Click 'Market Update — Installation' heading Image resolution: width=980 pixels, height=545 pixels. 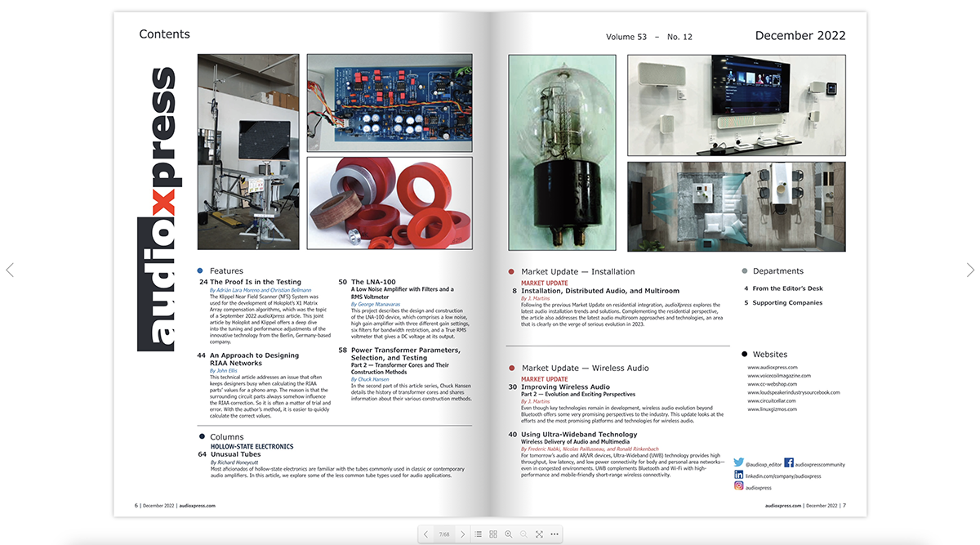(x=577, y=272)
